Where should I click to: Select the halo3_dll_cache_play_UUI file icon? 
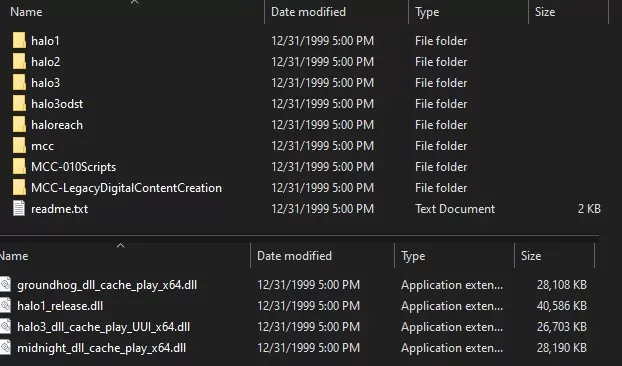pos(5,327)
